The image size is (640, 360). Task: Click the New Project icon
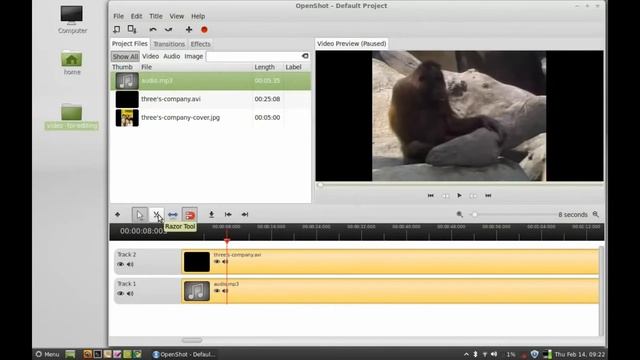[117, 29]
